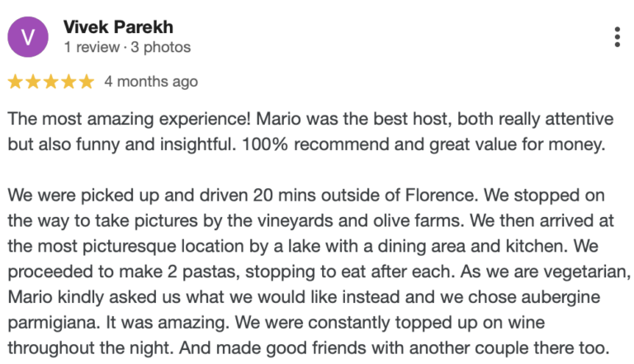This screenshot has height=364, width=634.
Task: Open the three-dot more options menu
Action: (x=617, y=37)
